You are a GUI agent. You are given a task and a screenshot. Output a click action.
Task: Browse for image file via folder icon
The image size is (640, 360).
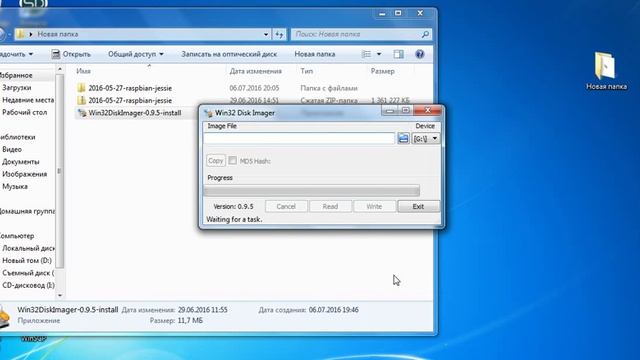click(403, 138)
